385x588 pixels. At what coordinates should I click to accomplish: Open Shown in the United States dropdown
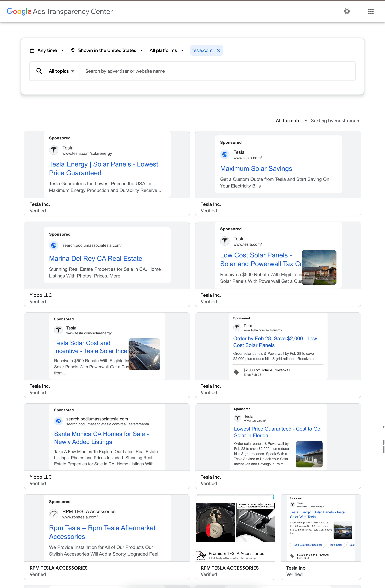click(x=107, y=50)
